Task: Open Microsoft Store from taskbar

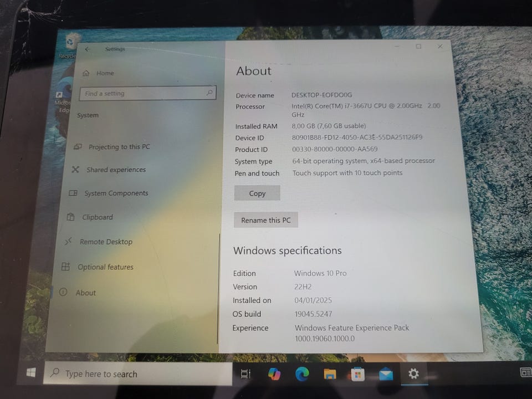Action: point(357,374)
